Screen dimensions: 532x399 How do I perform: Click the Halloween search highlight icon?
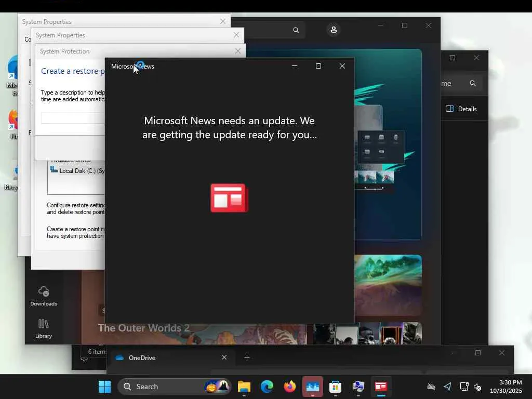pyautogui.click(x=217, y=387)
